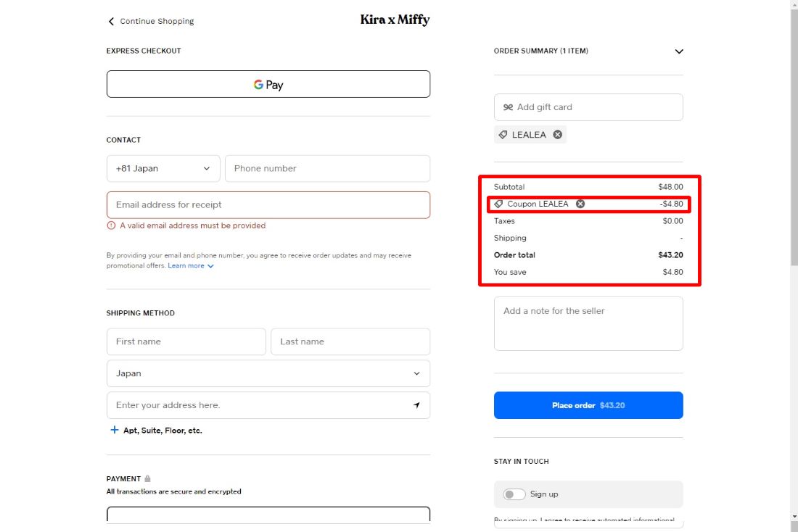The image size is (798, 532).
Task: Click the tag icon on LEALEA chip
Action: 503,135
